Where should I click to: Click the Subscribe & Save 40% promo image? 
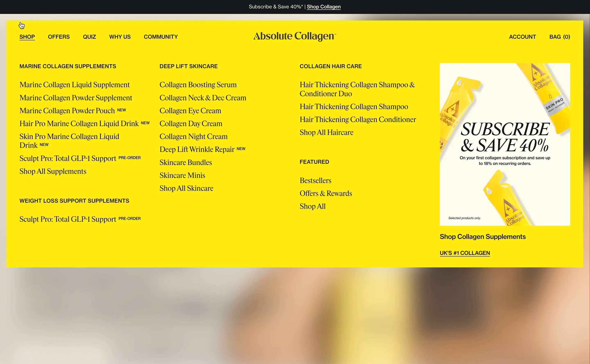[505, 145]
